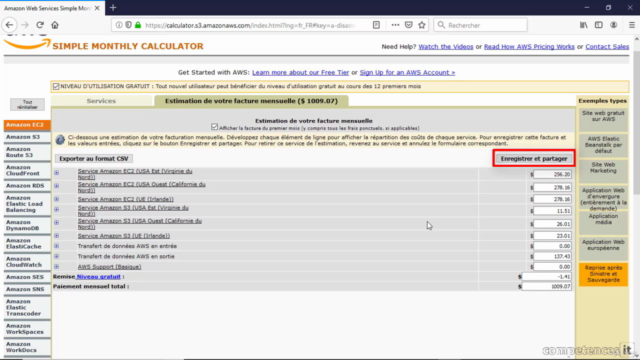Close the Amazon Web Services tab
Viewport: 640px width, 360px height.
[97, 8]
